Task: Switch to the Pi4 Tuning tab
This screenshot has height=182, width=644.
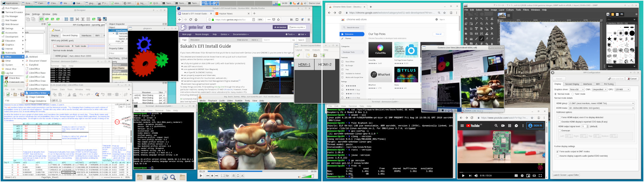Action: [x=608, y=84]
